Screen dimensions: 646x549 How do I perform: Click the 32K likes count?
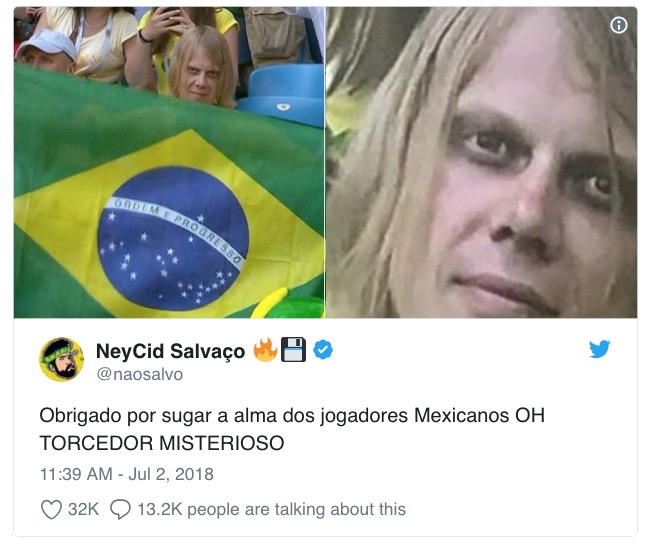pos(83,509)
